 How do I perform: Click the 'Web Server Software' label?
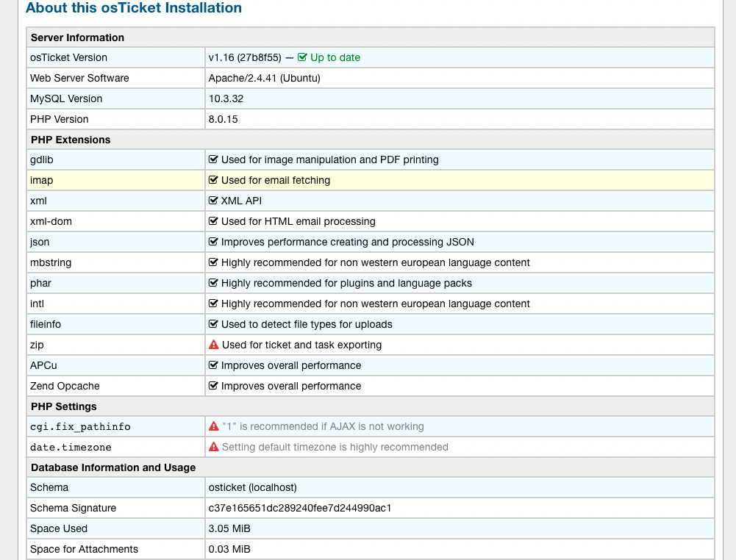79,79
